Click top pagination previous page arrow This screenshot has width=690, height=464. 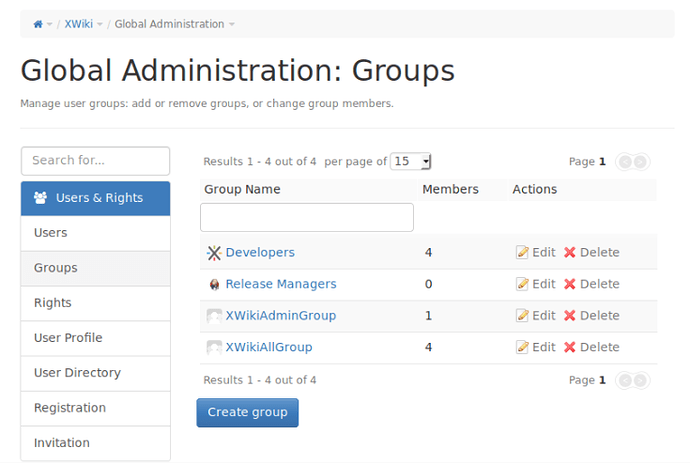[x=625, y=162]
